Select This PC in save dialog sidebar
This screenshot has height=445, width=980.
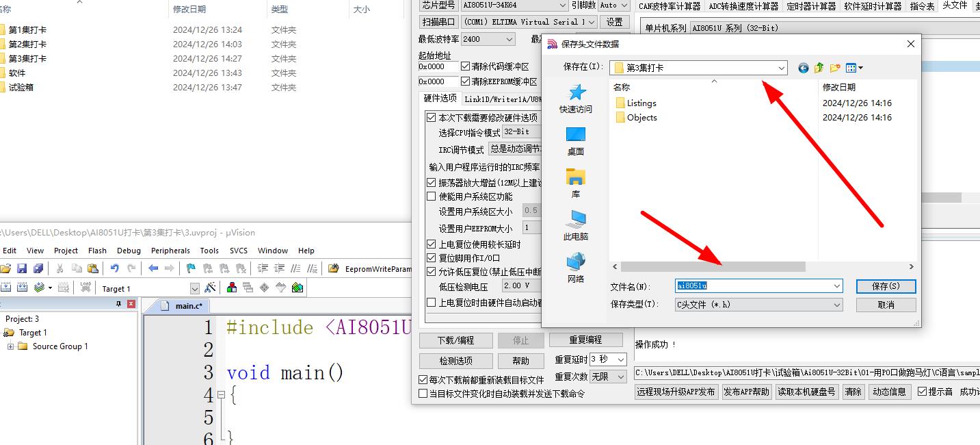point(576,227)
